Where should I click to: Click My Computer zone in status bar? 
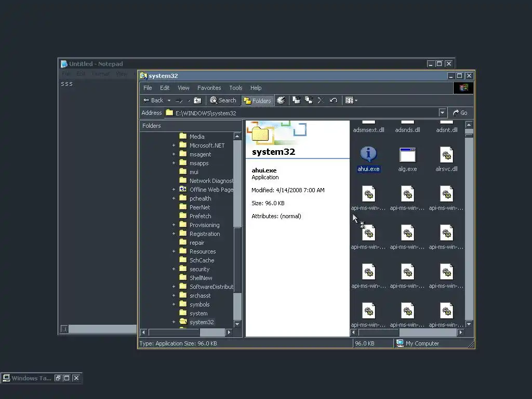(x=418, y=343)
